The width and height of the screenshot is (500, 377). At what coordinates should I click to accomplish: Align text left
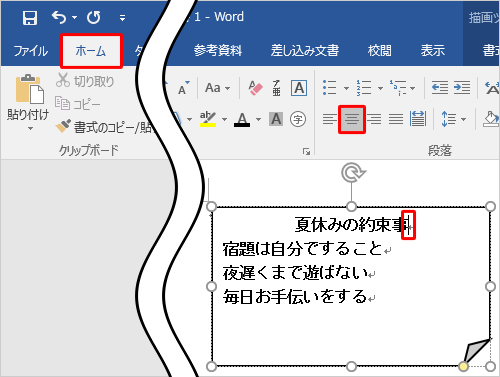330,119
